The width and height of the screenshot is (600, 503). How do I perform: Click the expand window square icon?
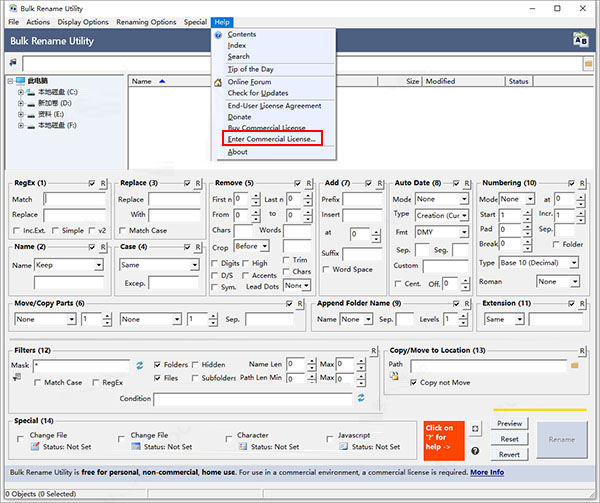[x=475, y=429]
